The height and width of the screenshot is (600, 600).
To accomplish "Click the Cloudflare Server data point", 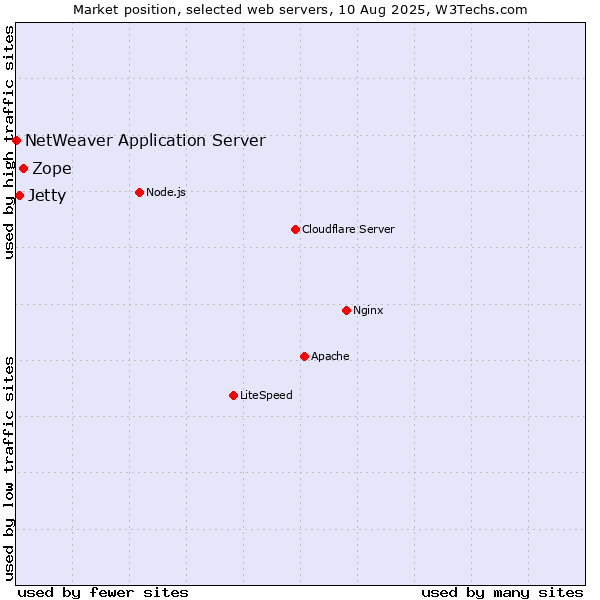I will click(295, 229).
